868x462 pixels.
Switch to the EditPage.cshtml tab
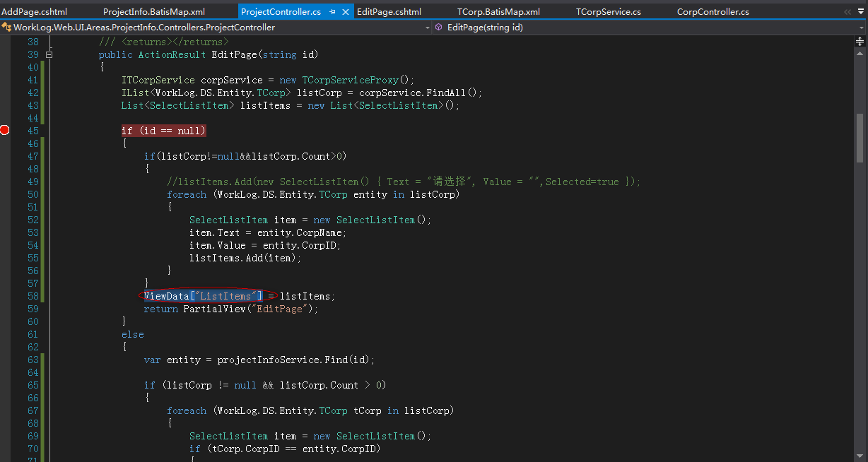point(389,12)
